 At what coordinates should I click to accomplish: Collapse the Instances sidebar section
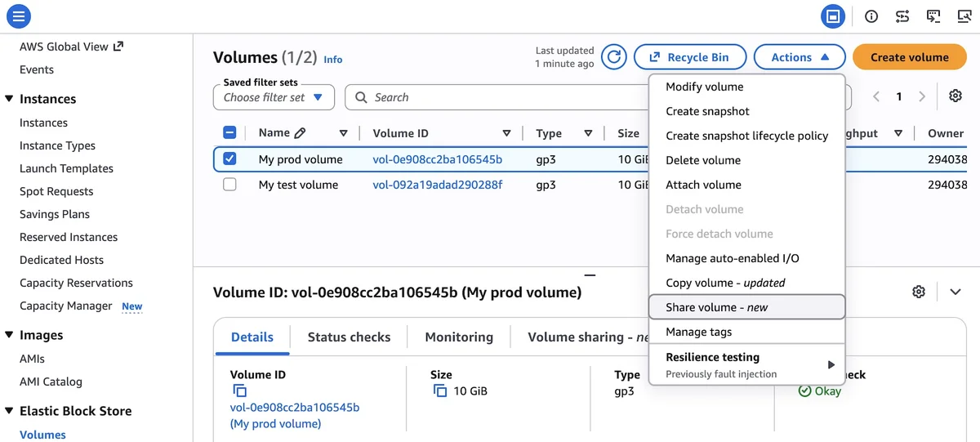click(10, 99)
